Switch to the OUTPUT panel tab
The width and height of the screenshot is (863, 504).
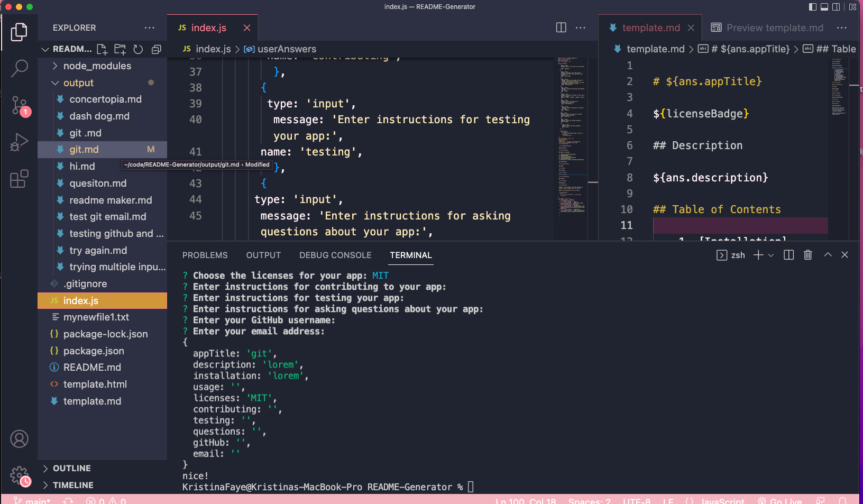tap(263, 255)
